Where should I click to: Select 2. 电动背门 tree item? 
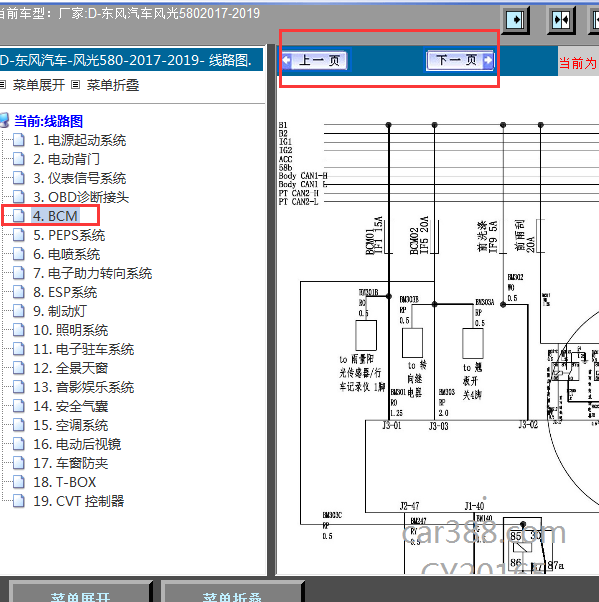click(66, 159)
